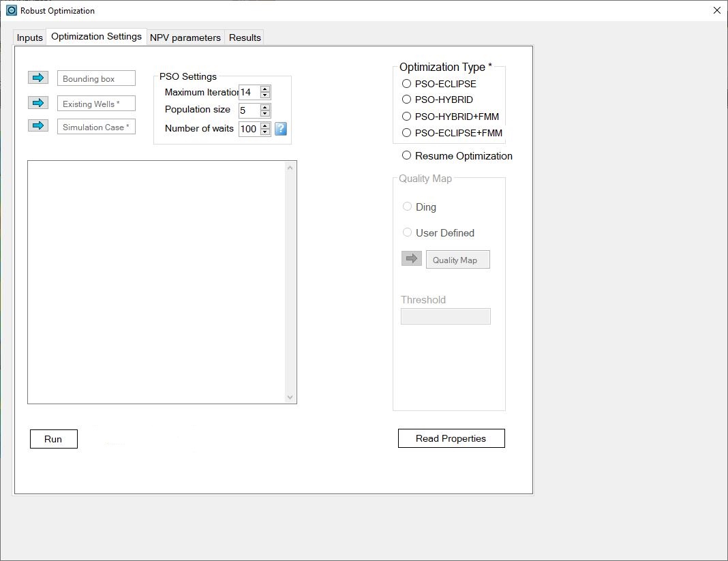728x561 pixels.
Task: Switch to the Inputs tab
Action: click(29, 37)
